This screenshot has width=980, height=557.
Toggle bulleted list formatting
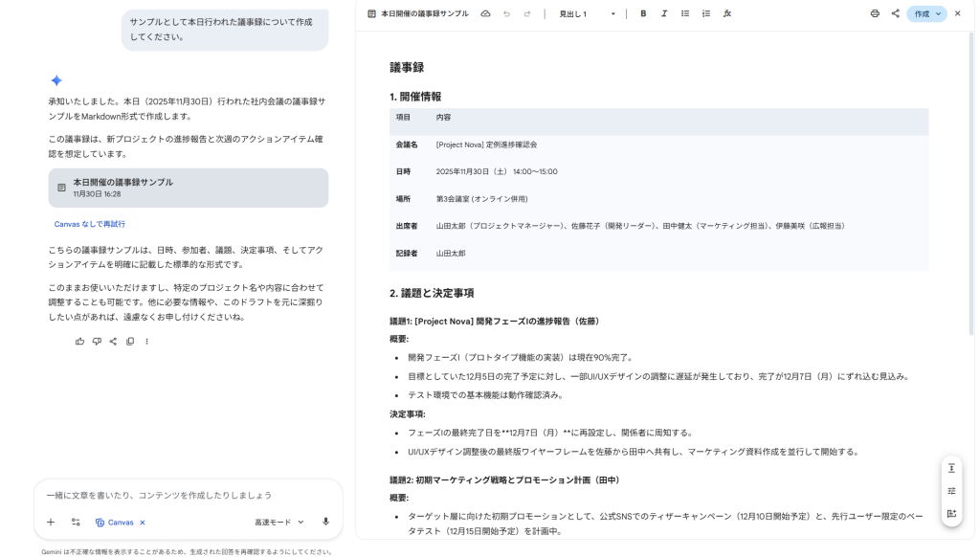coord(685,13)
